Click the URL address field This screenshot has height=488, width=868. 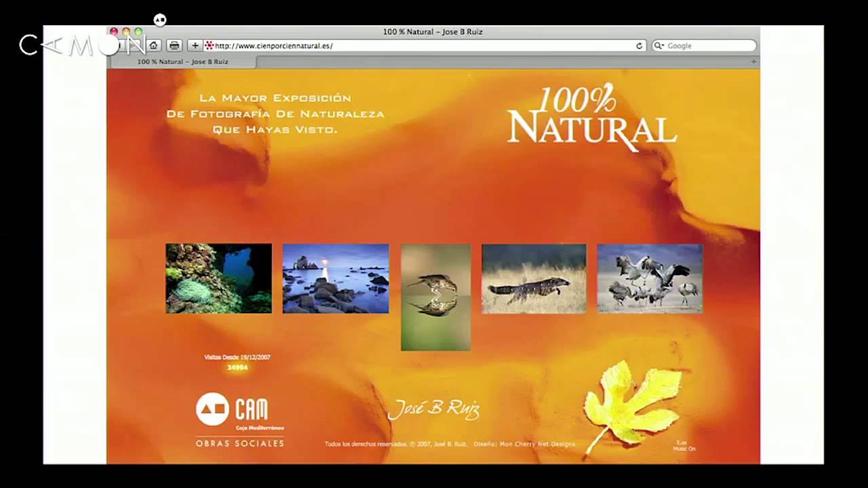(425, 45)
